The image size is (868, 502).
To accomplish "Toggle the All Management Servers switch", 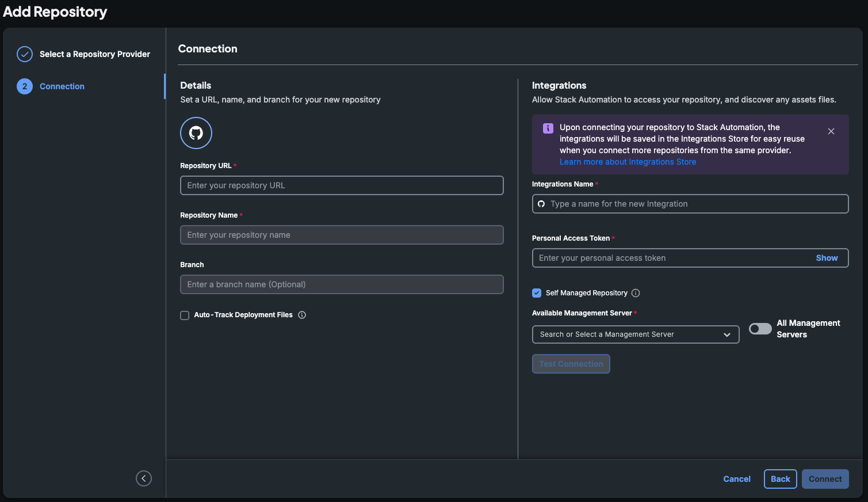I will coord(760,329).
